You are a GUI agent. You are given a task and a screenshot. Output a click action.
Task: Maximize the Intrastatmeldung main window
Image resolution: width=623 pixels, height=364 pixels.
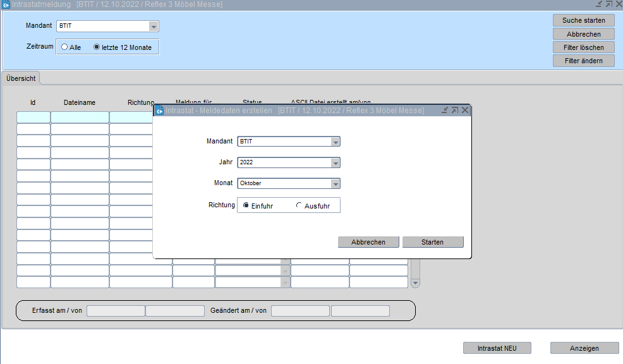[607, 4]
